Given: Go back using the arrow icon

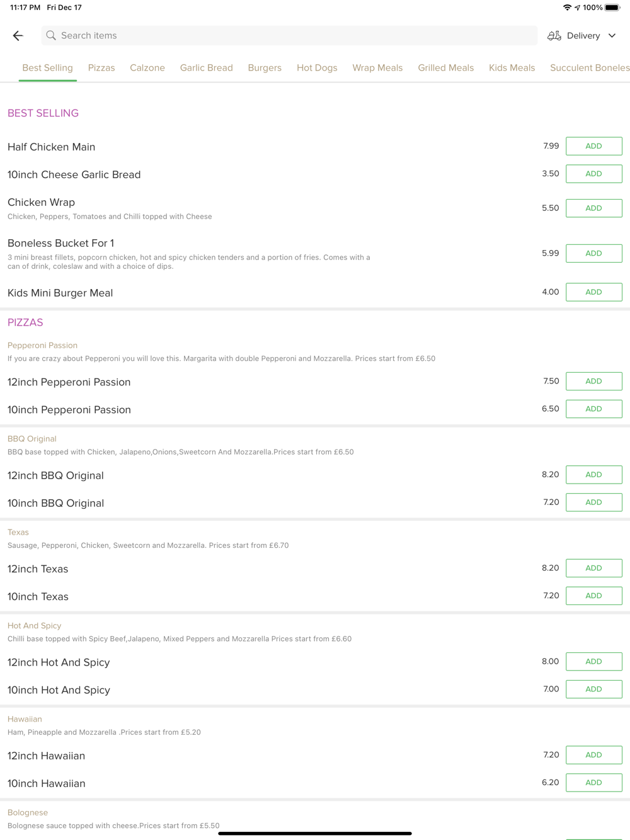Looking at the screenshot, I should click(x=18, y=36).
